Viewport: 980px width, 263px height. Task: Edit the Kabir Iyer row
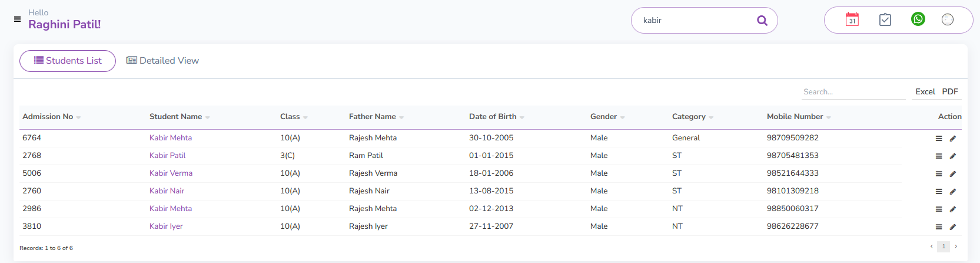point(953,227)
